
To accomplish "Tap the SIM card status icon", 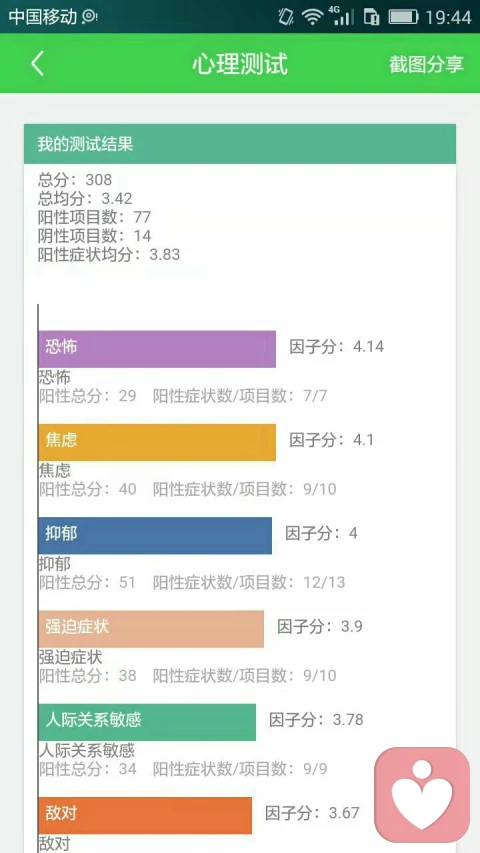I will (x=371, y=17).
